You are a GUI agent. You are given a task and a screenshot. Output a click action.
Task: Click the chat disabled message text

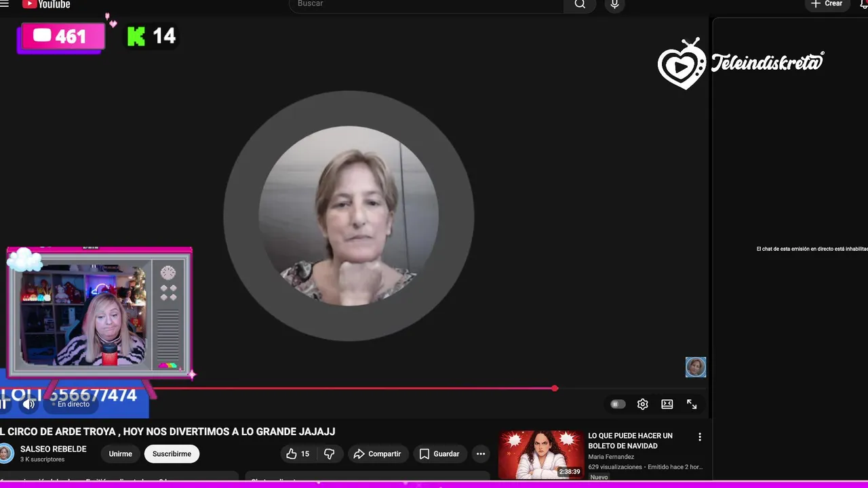point(812,249)
